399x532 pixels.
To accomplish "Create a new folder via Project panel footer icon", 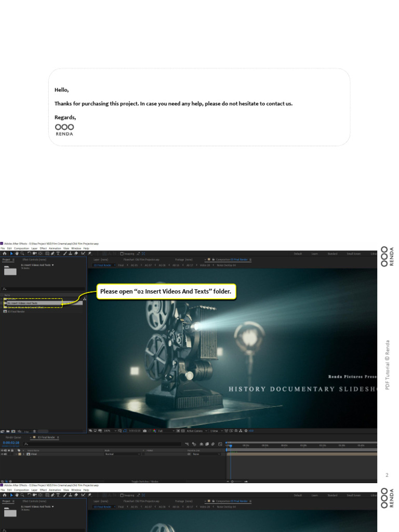I will point(8,431).
